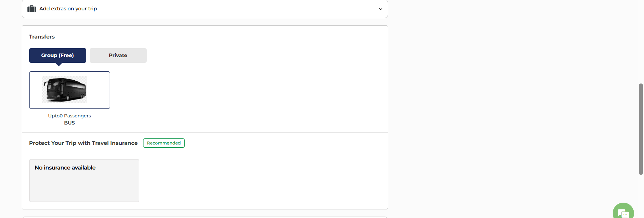Open the green chat bubble widget
The image size is (644, 218).
[x=623, y=212]
